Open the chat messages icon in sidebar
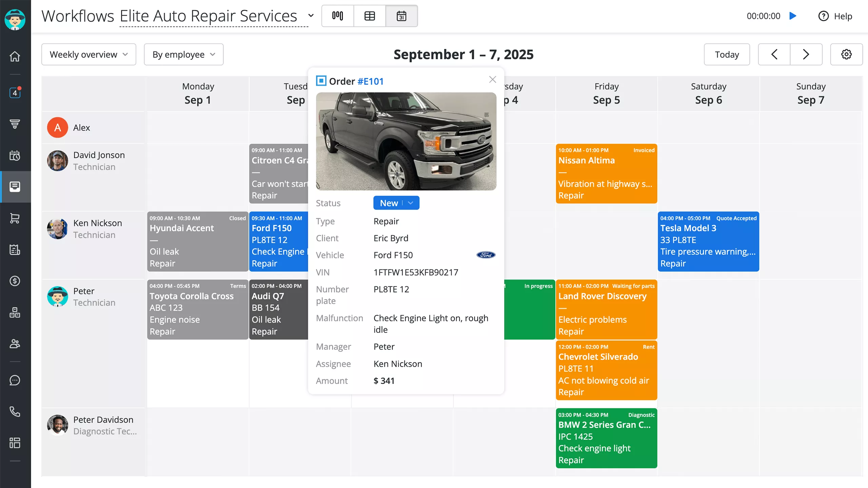This screenshot has width=868, height=488. tap(15, 380)
